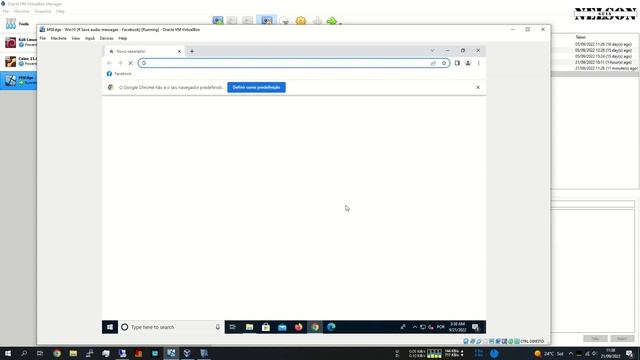The width and height of the screenshot is (640, 360).
Task: Activate guest taskbar microphone search
Action: (x=218, y=327)
